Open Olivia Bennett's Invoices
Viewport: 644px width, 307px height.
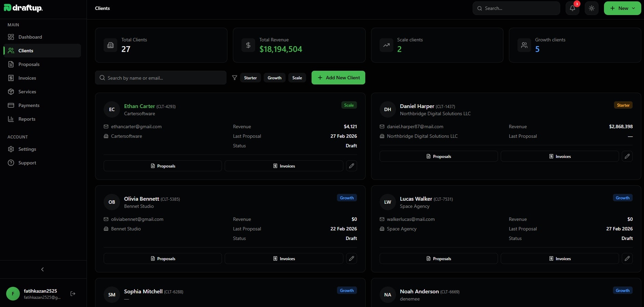tap(284, 258)
